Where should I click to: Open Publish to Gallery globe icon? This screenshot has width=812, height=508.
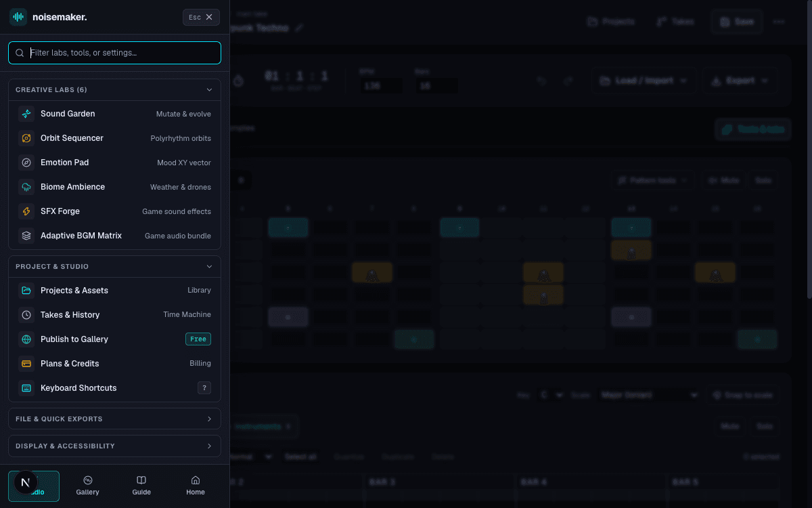pyautogui.click(x=26, y=339)
